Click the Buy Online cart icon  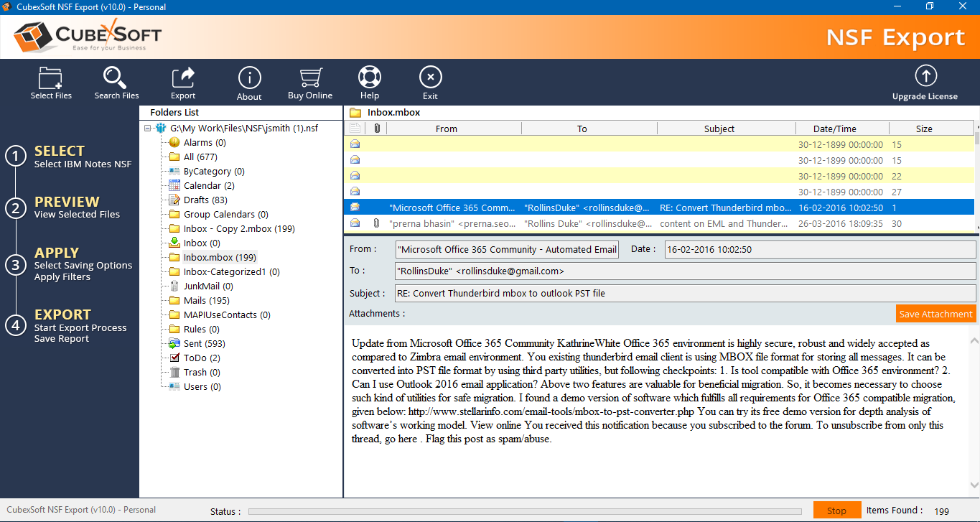310,78
